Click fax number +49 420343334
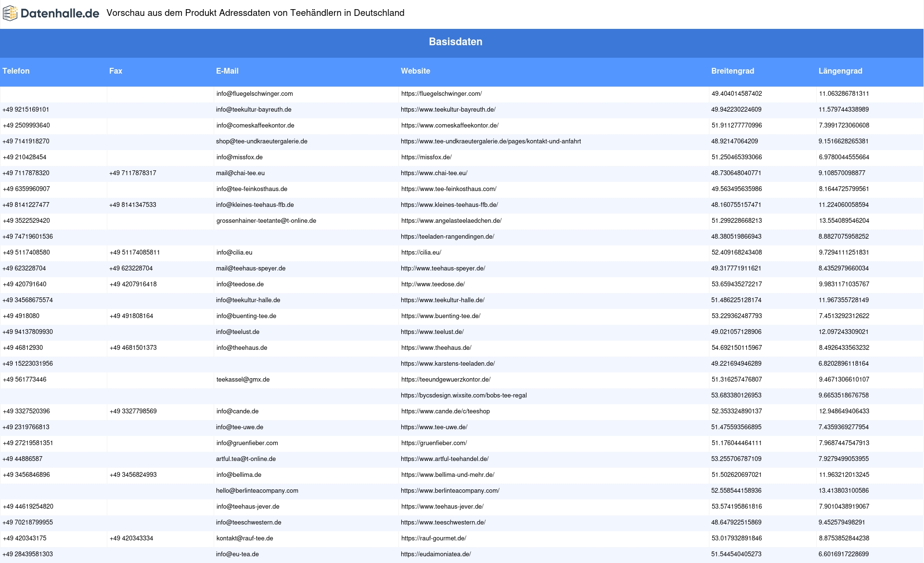Viewport: 924px width, 563px height. [x=131, y=538]
